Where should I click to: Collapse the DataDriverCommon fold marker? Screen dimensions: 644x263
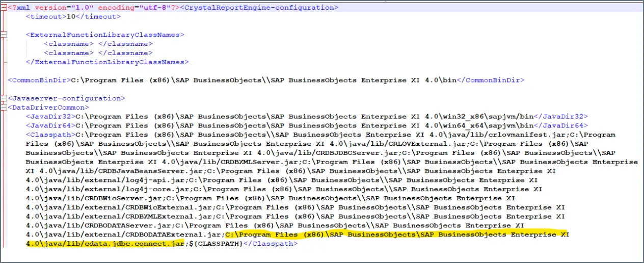click(x=4, y=108)
